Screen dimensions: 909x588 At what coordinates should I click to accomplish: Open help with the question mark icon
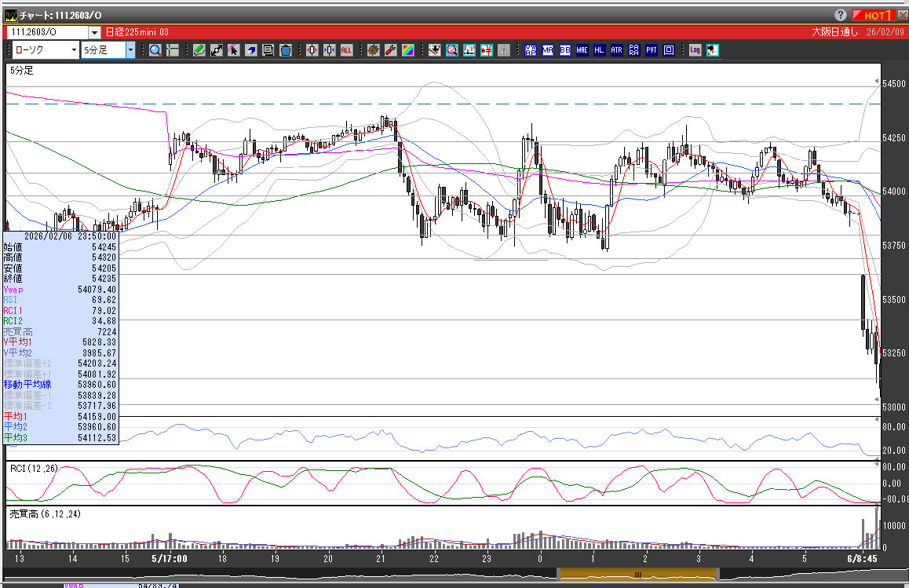(840, 15)
